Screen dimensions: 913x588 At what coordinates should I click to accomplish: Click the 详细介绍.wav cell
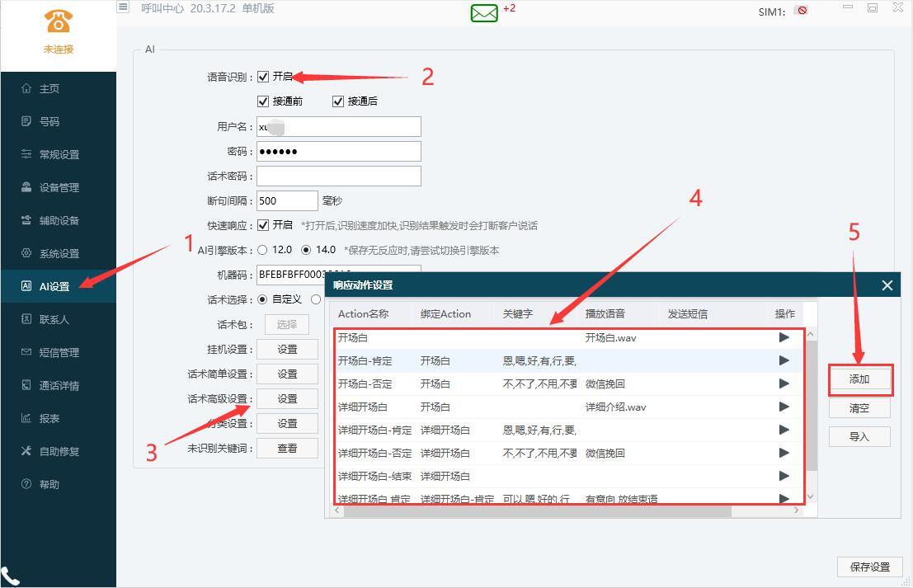tap(615, 407)
